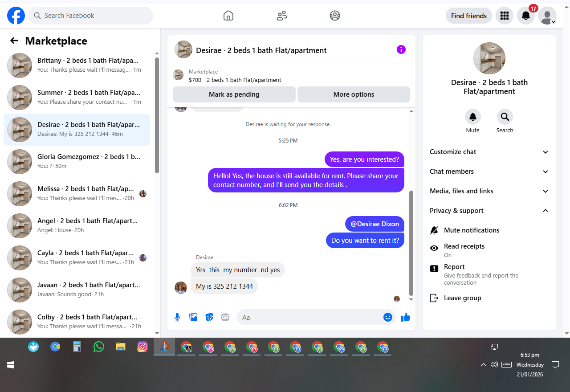The height and width of the screenshot is (392, 570).
Task: Open the Home feed icon
Action: tap(228, 16)
